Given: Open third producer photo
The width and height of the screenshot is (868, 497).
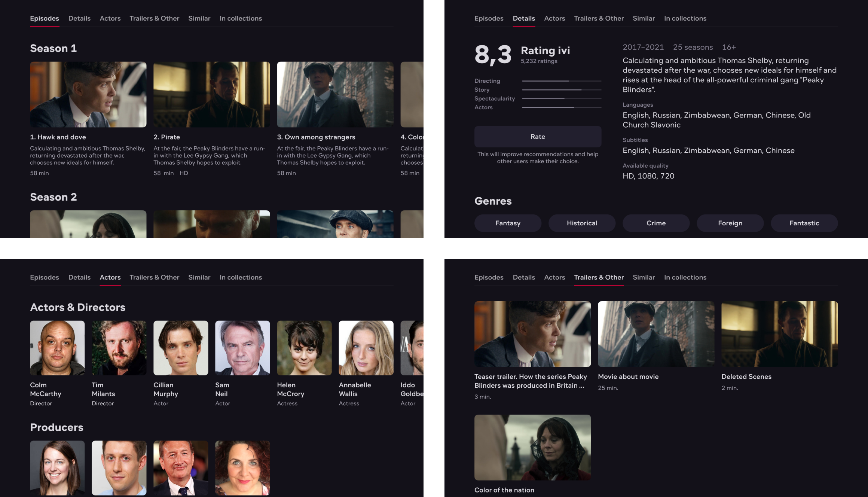Looking at the screenshot, I should (181, 468).
